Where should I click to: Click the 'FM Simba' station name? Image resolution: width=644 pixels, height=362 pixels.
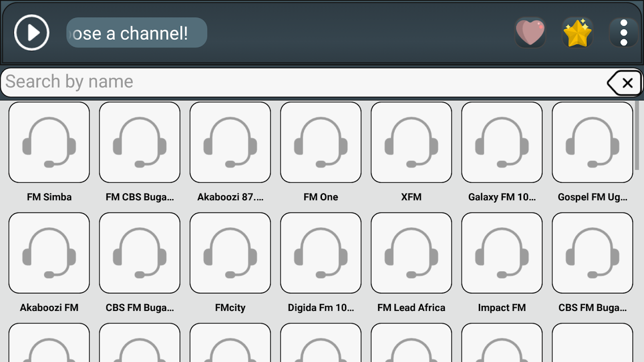(49, 197)
